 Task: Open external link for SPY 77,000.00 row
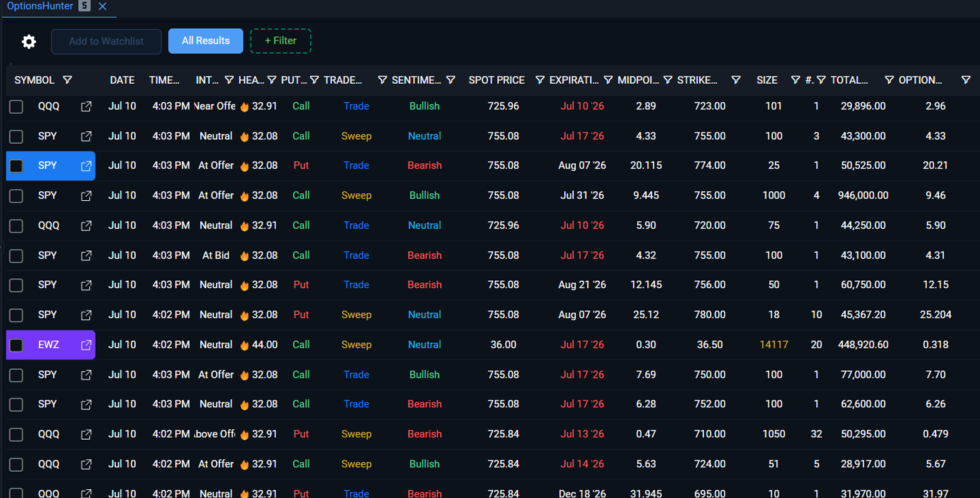click(86, 375)
